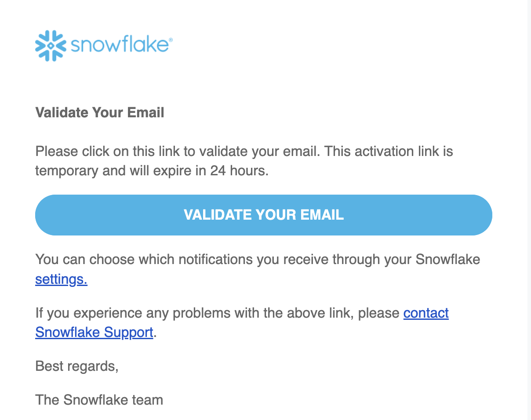Click the Snowflake Support portion of the link
The width and height of the screenshot is (531, 420).
click(94, 332)
